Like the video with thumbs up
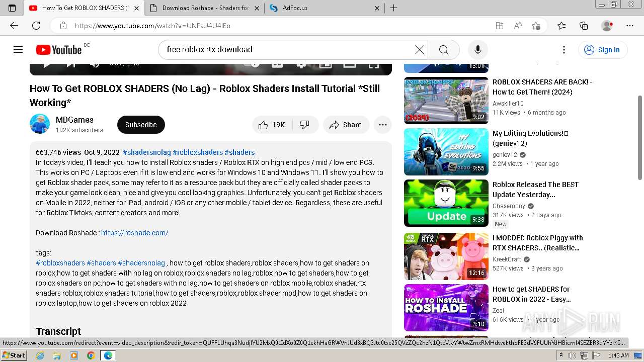644x362 pixels. pyautogui.click(x=272, y=125)
